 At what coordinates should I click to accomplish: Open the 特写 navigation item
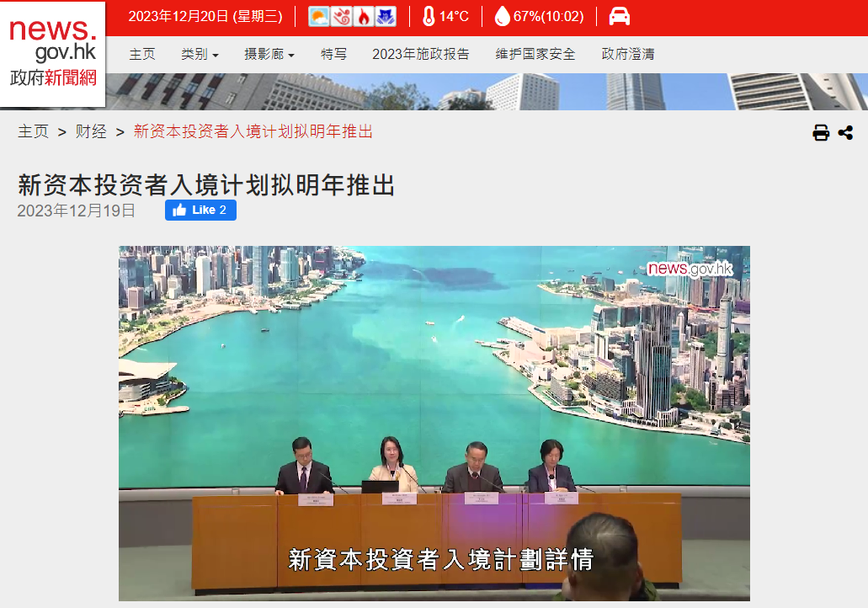click(x=333, y=54)
